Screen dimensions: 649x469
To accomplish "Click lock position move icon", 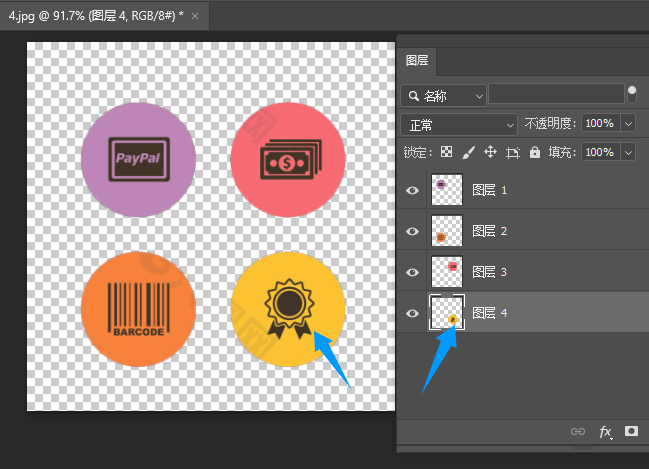I will click(490, 152).
